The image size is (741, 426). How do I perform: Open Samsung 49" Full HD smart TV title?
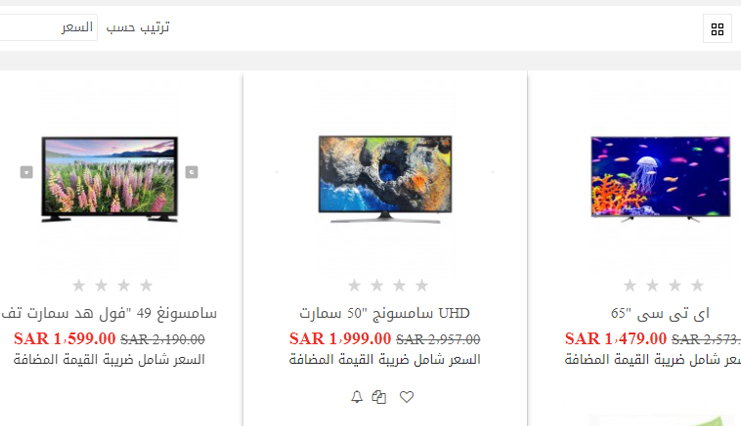tap(109, 313)
